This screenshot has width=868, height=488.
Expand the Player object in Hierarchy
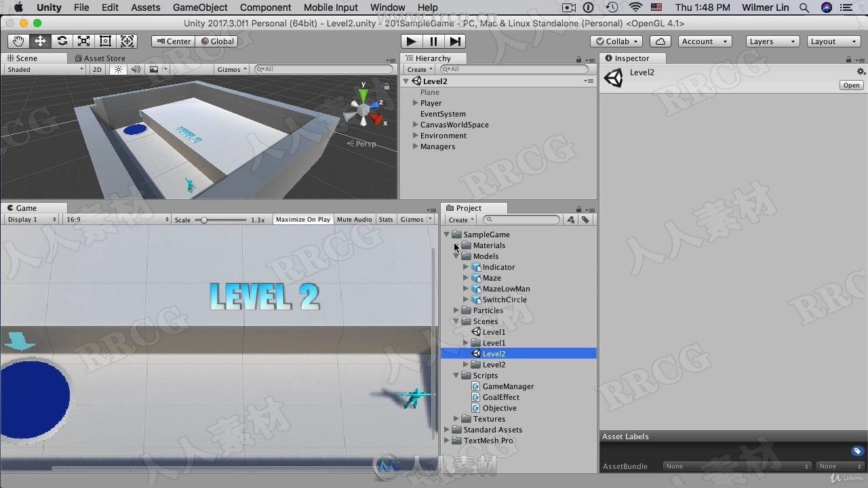point(415,103)
